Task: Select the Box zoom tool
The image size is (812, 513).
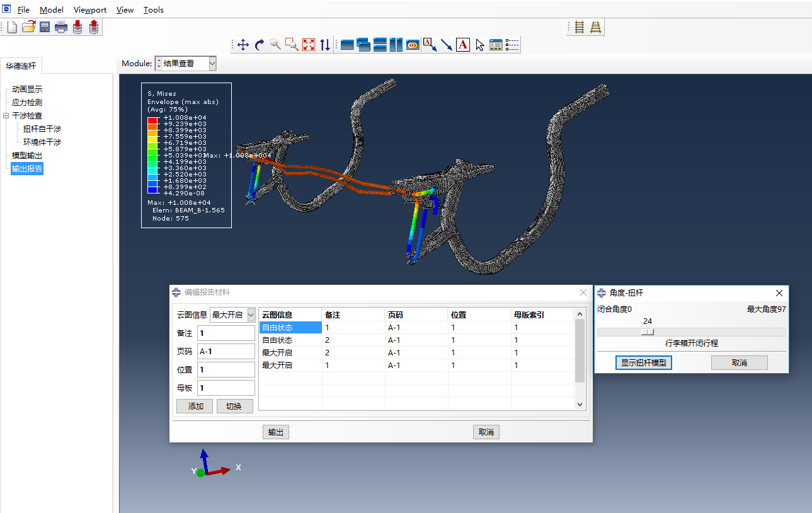Action: 292,45
